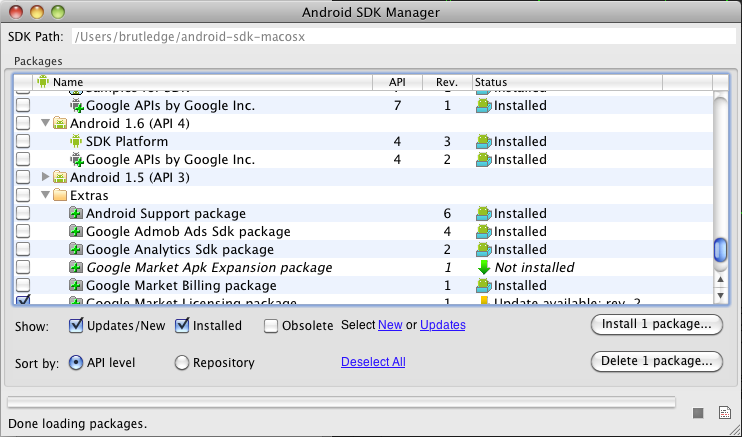Click the New select link

pyautogui.click(x=390, y=325)
